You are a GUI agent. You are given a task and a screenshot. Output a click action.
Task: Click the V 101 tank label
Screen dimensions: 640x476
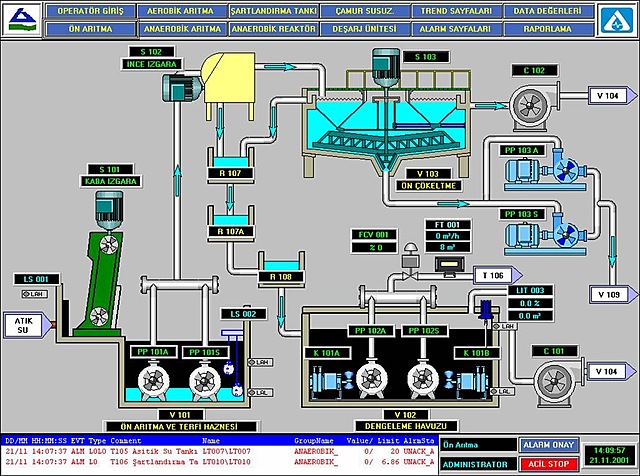[x=180, y=415]
